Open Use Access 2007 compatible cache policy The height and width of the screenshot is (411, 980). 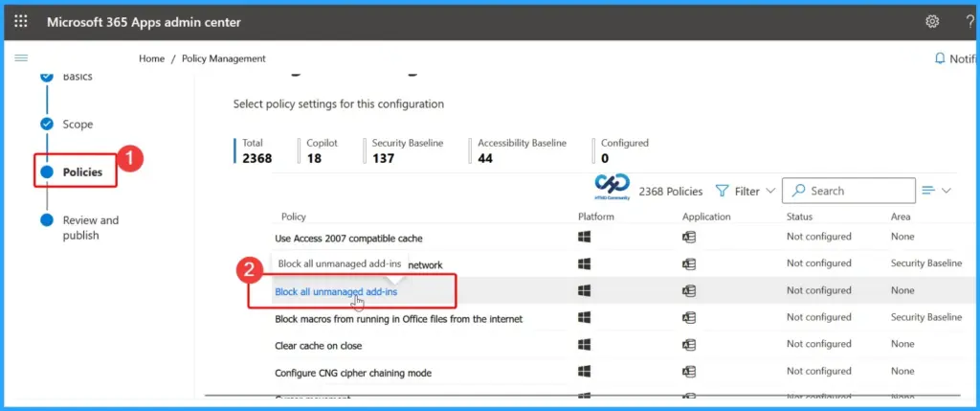pyautogui.click(x=348, y=239)
